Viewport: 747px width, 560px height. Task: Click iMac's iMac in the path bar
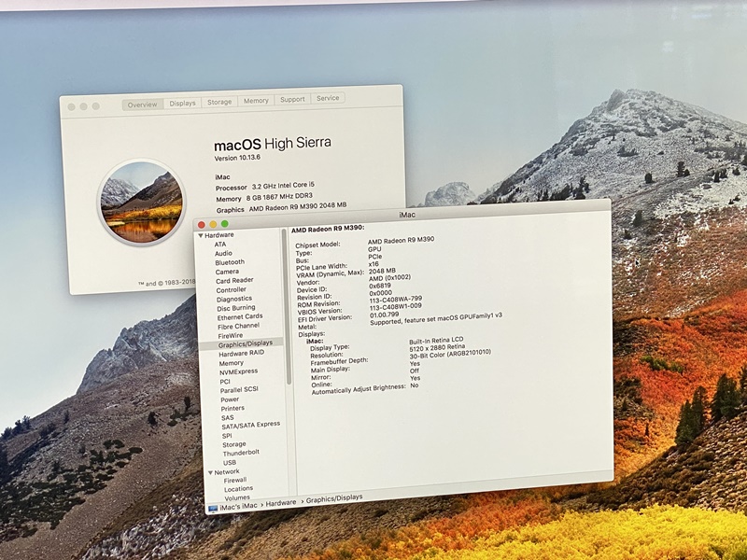pyautogui.click(x=238, y=507)
